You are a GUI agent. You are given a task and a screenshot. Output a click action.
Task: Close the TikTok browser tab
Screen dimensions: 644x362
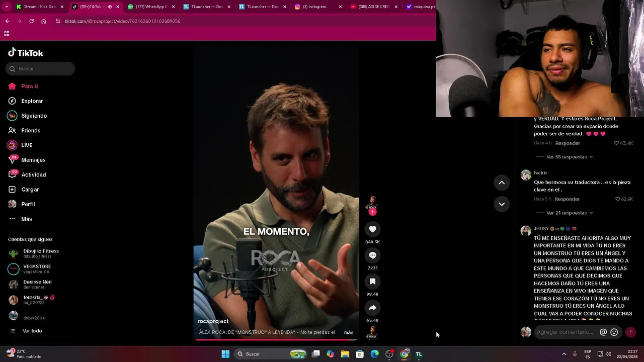pos(118,7)
